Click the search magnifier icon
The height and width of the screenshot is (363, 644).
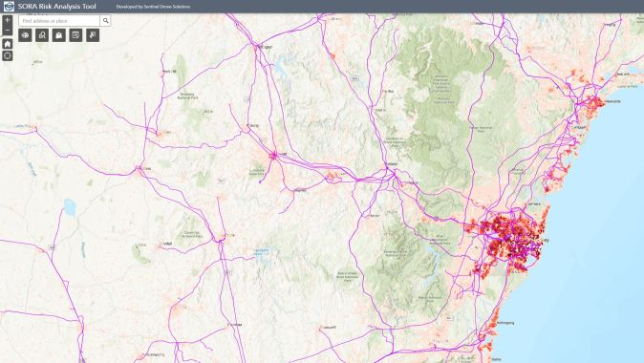tap(105, 20)
